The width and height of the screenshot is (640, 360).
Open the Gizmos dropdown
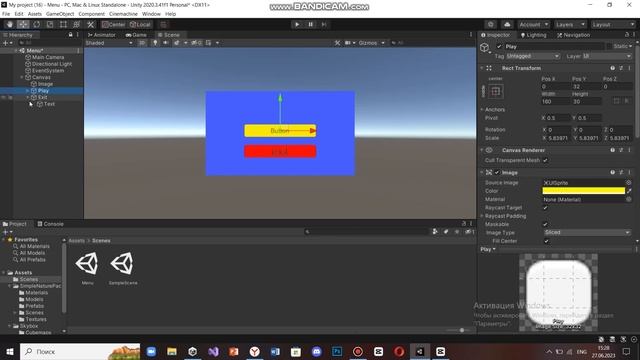[371, 43]
